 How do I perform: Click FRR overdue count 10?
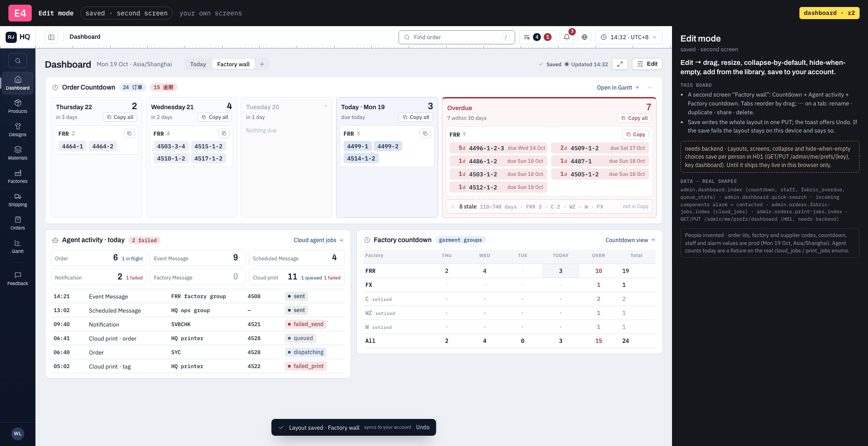[x=599, y=271]
